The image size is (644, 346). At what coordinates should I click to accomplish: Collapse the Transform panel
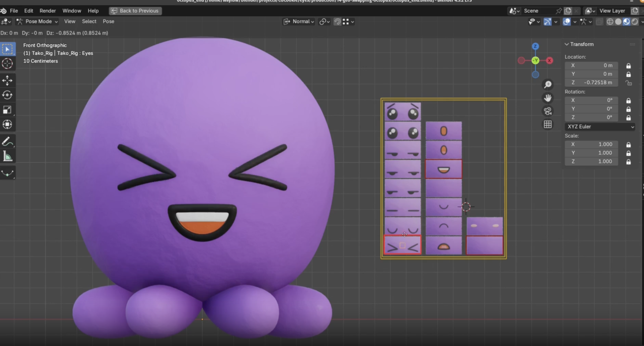567,44
